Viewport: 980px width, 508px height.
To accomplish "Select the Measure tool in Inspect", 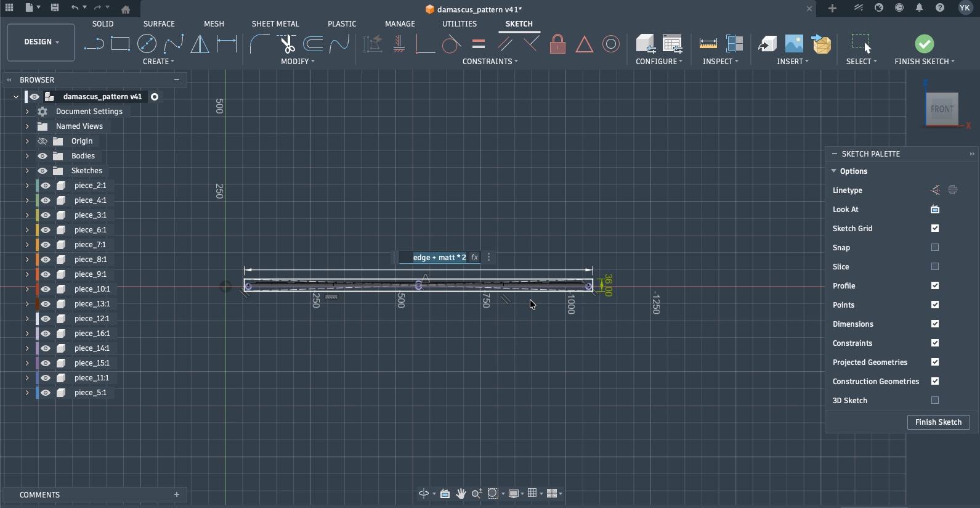I will coord(708,44).
